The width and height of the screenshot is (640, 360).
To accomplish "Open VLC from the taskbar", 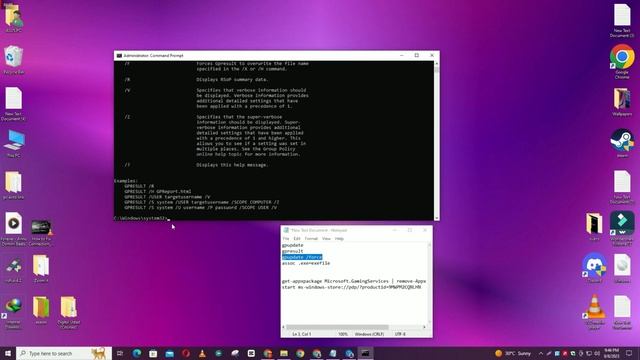I will tap(202, 353).
